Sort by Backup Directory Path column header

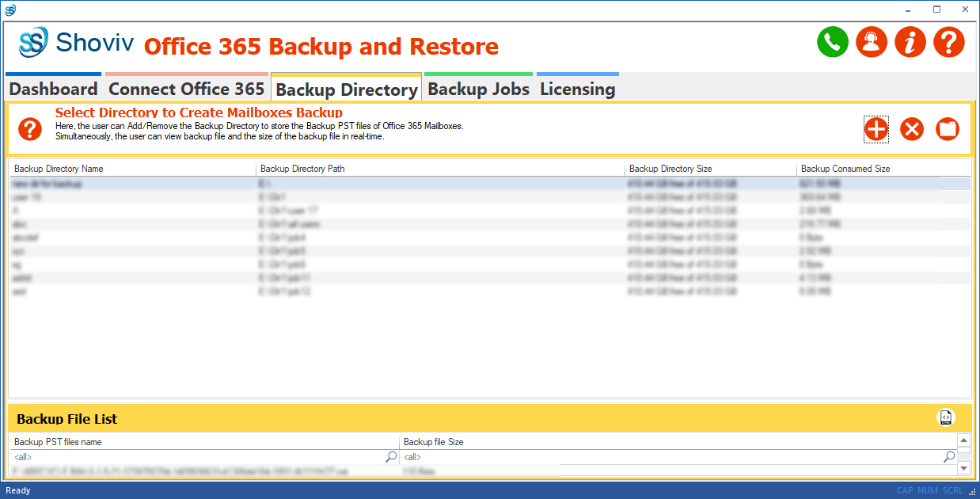(x=440, y=169)
